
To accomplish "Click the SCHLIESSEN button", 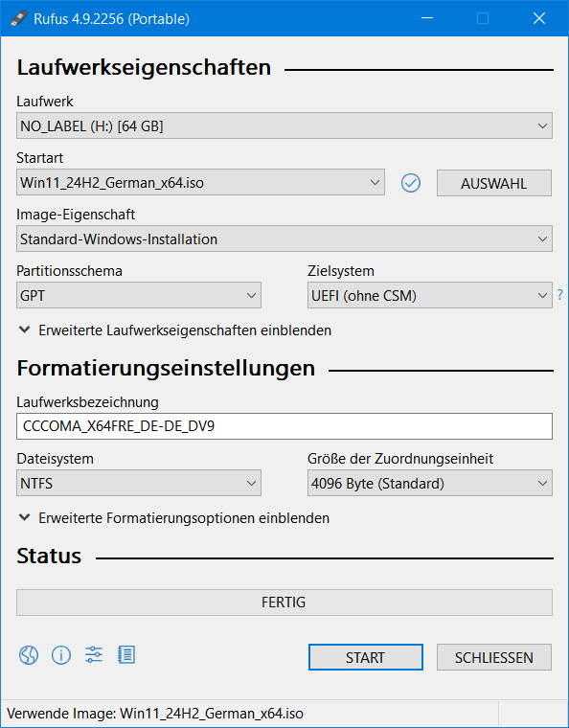I will 494,657.
